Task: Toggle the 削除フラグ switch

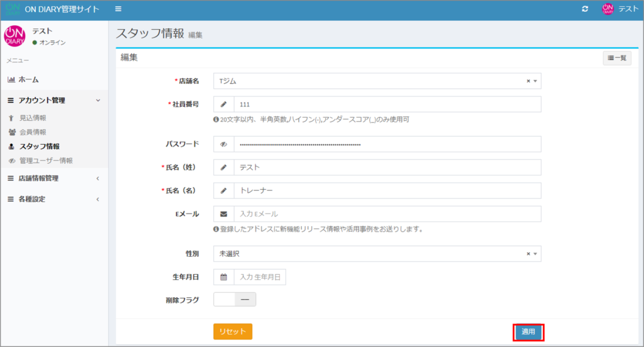Action: point(235,300)
